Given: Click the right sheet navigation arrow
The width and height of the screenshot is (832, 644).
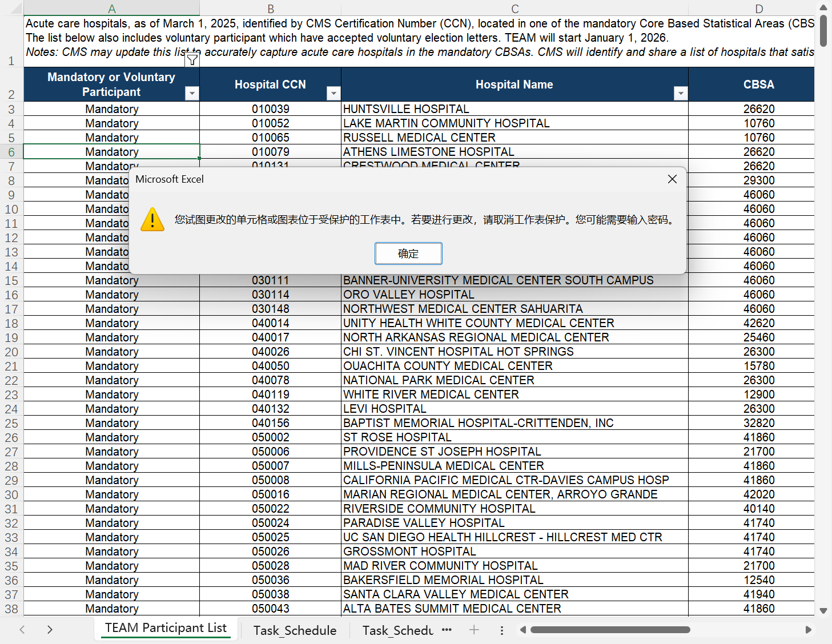Looking at the screenshot, I should coord(50,630).
